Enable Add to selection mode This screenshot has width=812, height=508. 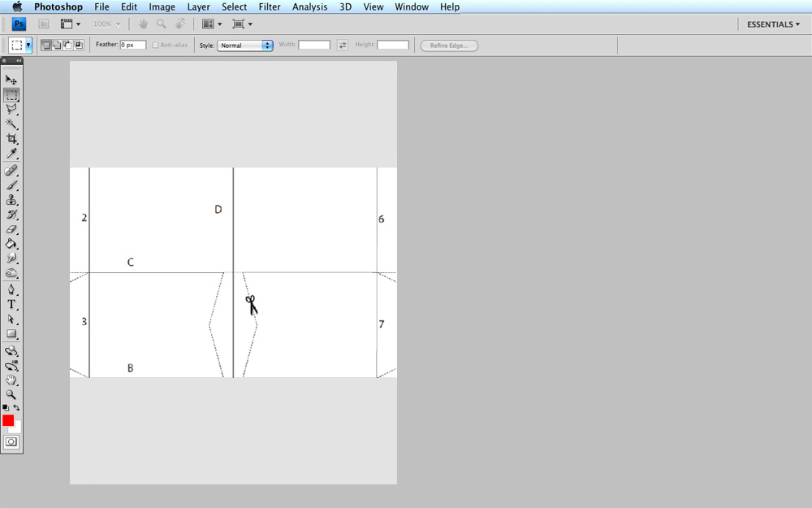[57, 45]
